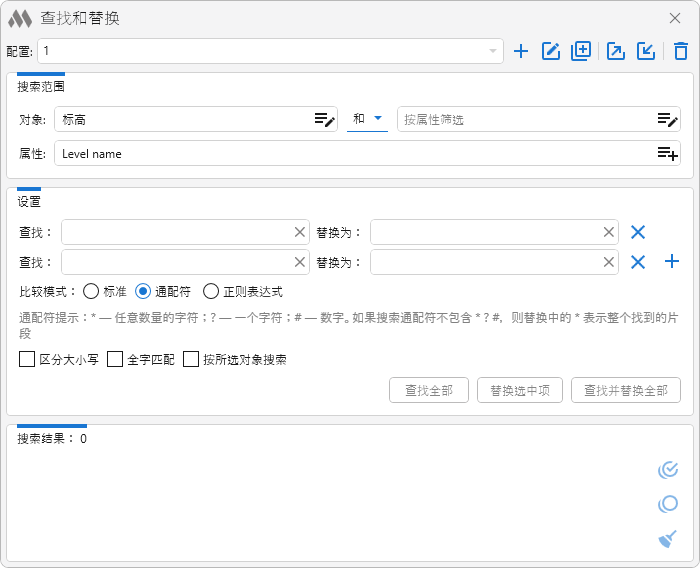Viewport: 700px width, 568px height.
Task: Delete configuration using the trash icon
Action: pos(680,51)
